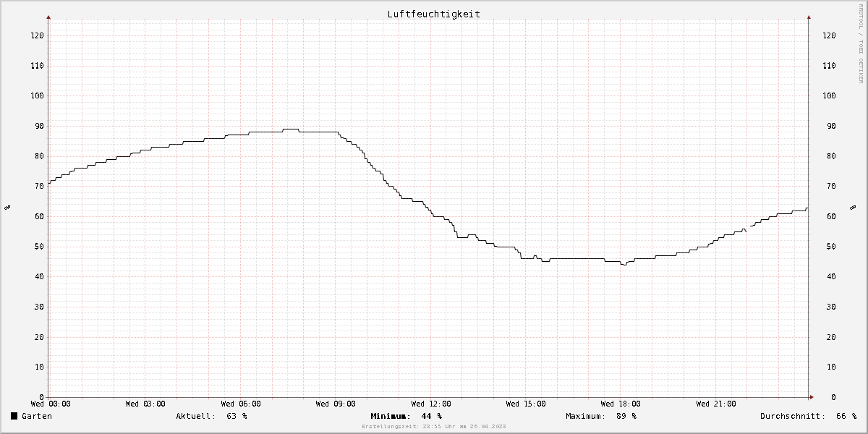
Task: Click the Wed 00:00 time axis label
Action: click(51, 404)
